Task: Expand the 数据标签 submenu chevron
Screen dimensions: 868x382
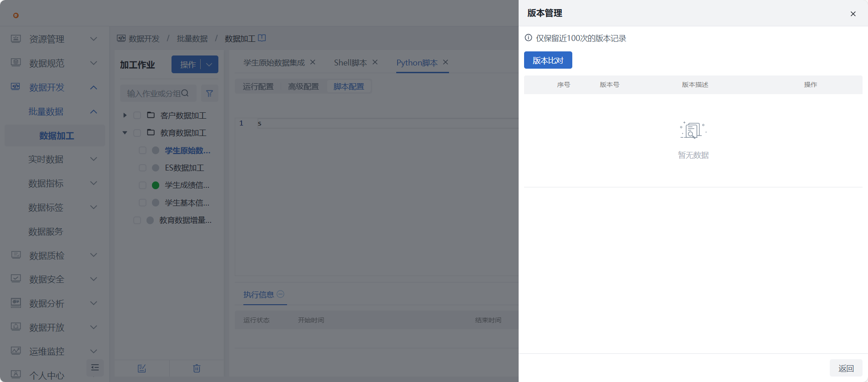Action: pyautogui.click(x=94, y=207)
